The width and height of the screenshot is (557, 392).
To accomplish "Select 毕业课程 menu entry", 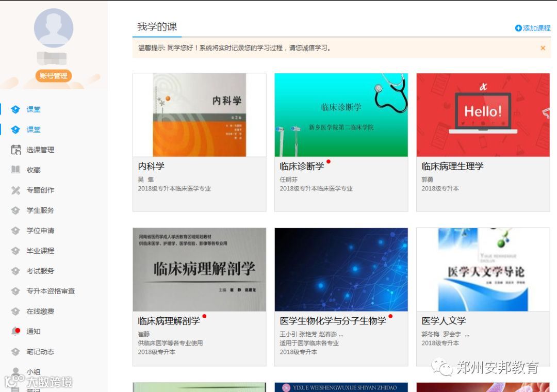I will pyautogui.click(x=40, y=251).
